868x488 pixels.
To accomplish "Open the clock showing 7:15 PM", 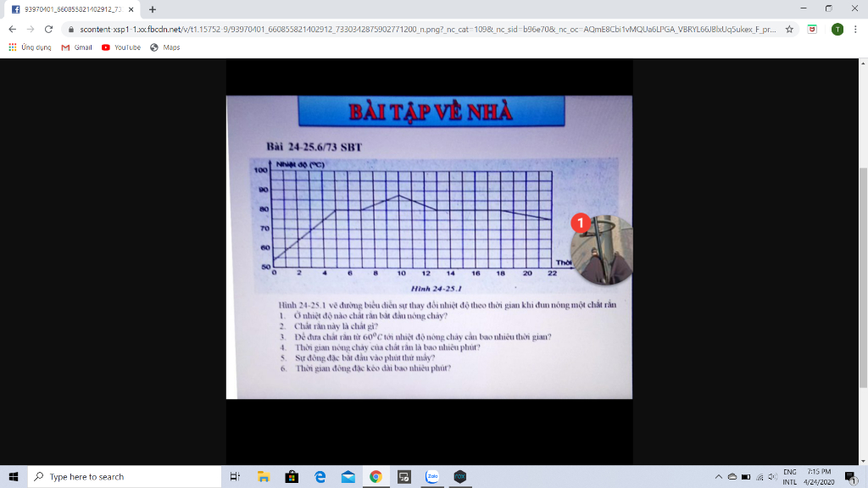I will pos(819,476).
